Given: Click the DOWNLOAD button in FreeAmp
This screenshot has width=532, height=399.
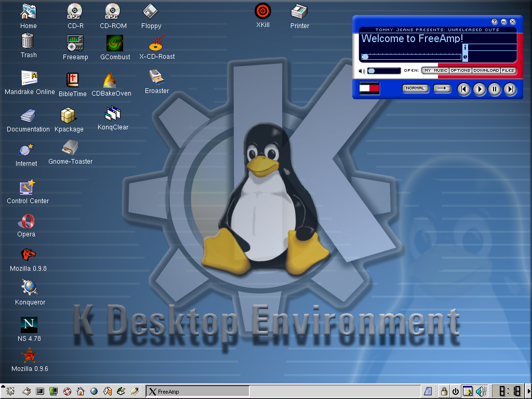Looking at the screenshot, I should tap(486, 70).
